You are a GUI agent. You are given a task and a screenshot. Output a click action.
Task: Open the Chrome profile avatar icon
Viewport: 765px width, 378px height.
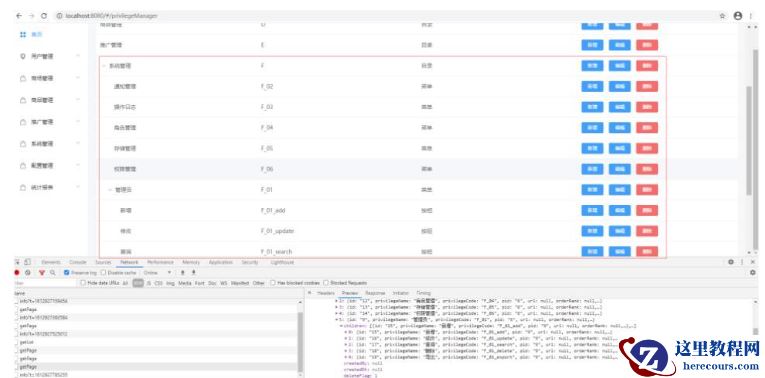tap(738, 16)
